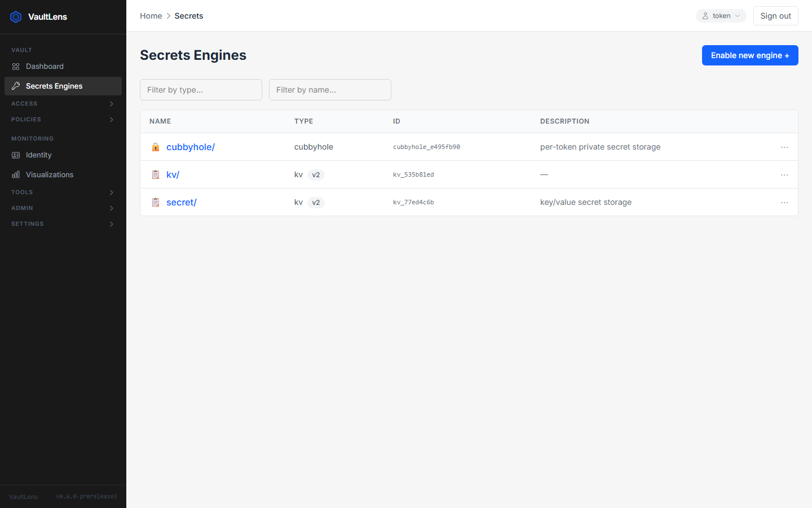Go to Home breadcrumb link

coord(151,16)
